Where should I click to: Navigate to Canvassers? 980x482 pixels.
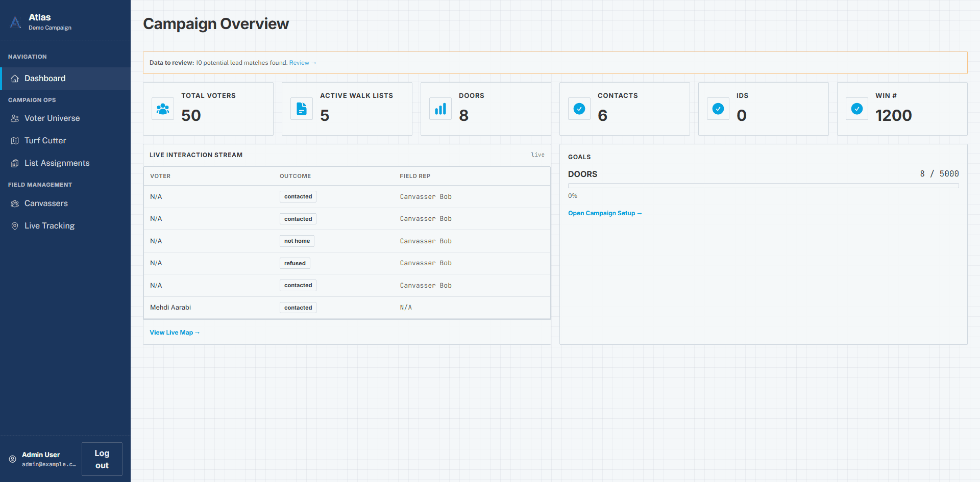(x=65, y=204)
